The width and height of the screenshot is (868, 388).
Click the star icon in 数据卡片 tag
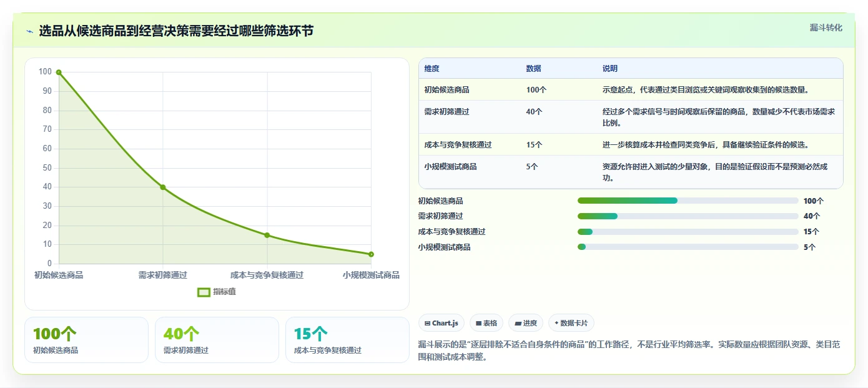(556, 323)
